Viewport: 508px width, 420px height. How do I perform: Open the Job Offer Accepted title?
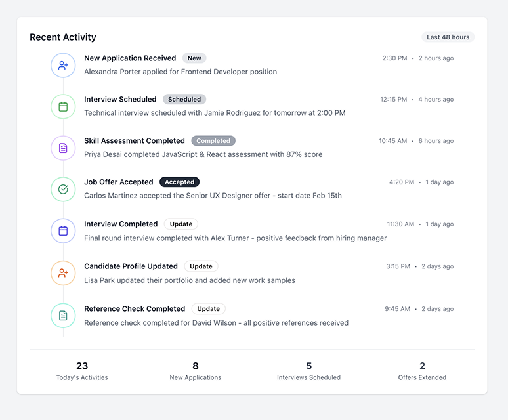coord(119,182)
